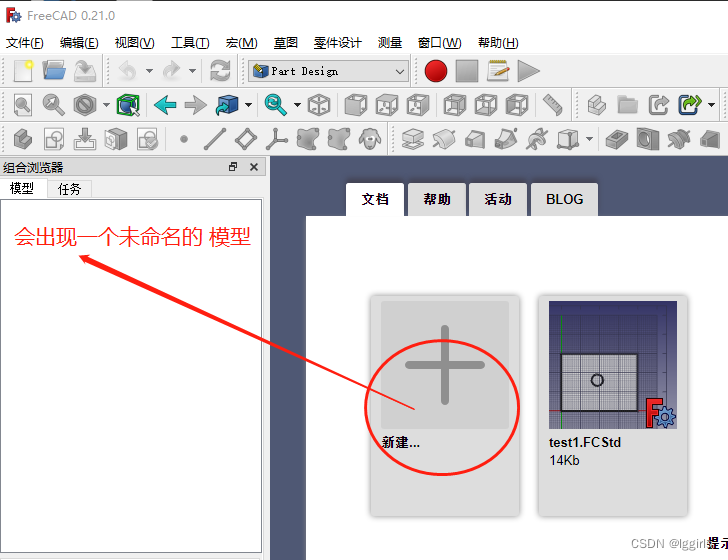Screen dimensions: 728x560
Task: Click the create body icon
Action: point(23,139)
